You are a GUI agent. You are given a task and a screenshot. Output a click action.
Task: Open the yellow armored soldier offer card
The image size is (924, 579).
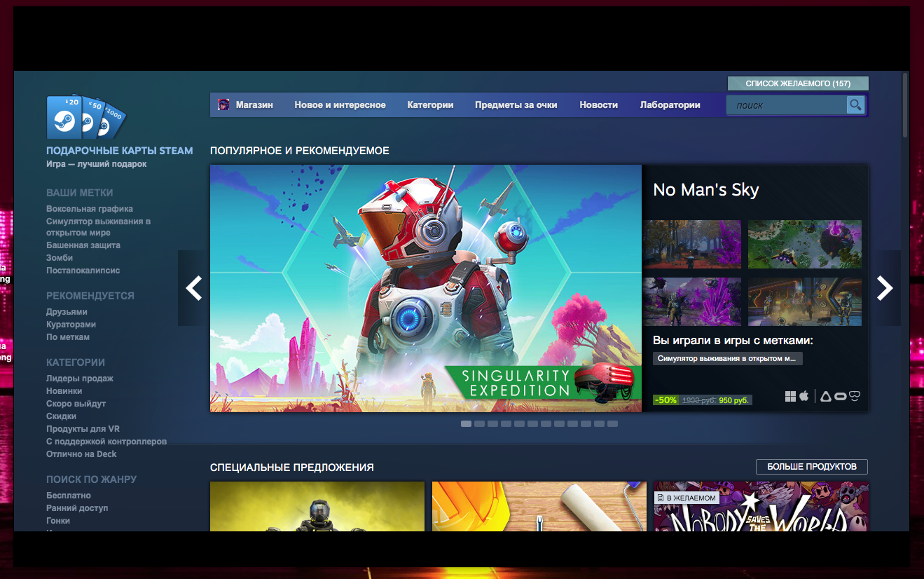coord(317,506)
